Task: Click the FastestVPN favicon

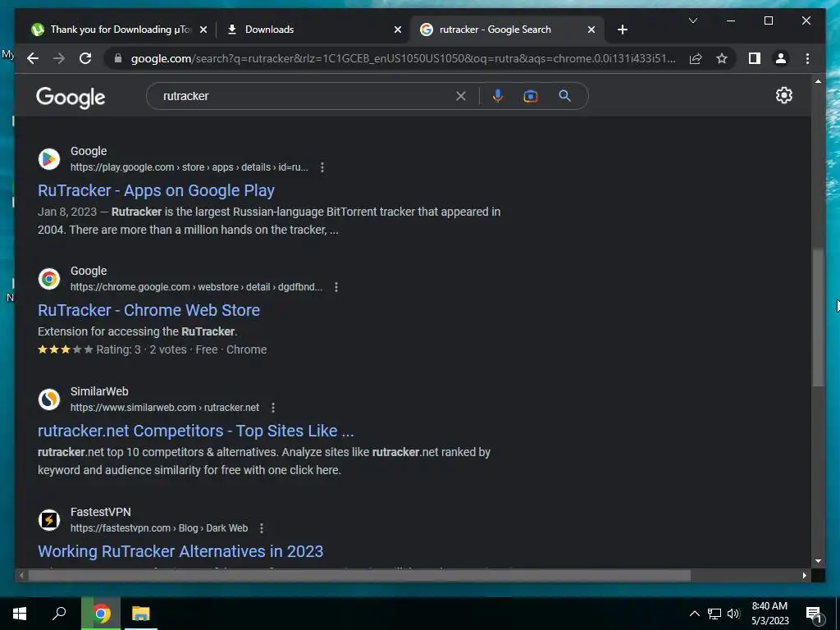Action: [48, 520]
